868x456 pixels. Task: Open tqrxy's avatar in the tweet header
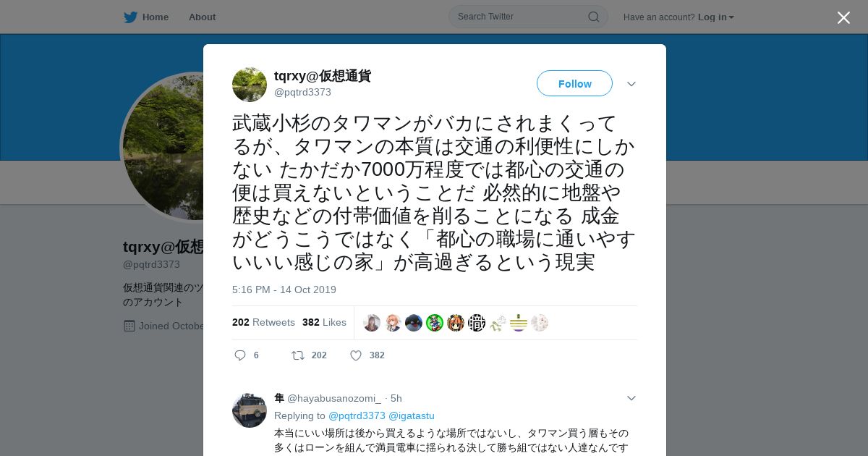coord(250,85)
